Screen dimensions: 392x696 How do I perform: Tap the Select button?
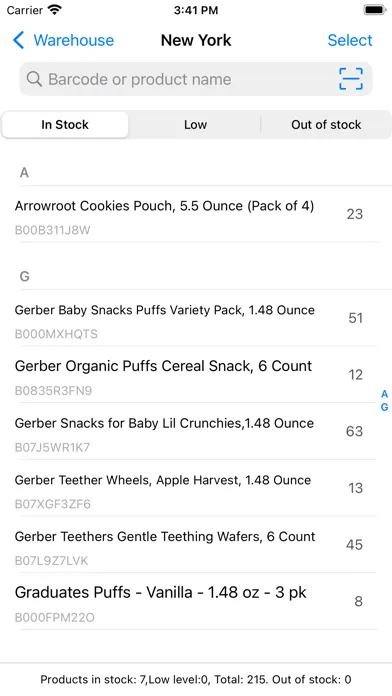click(350, 40)
